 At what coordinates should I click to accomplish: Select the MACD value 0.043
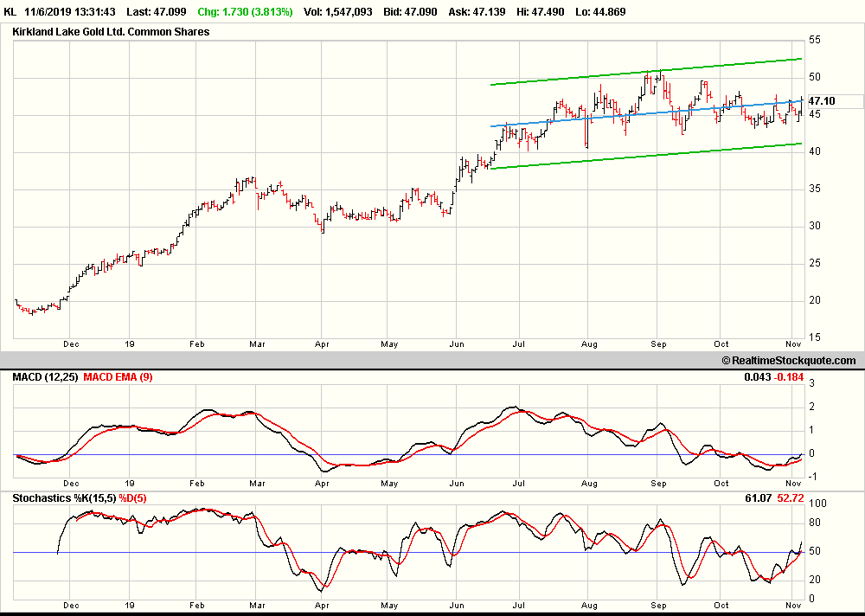coord(758,377)
